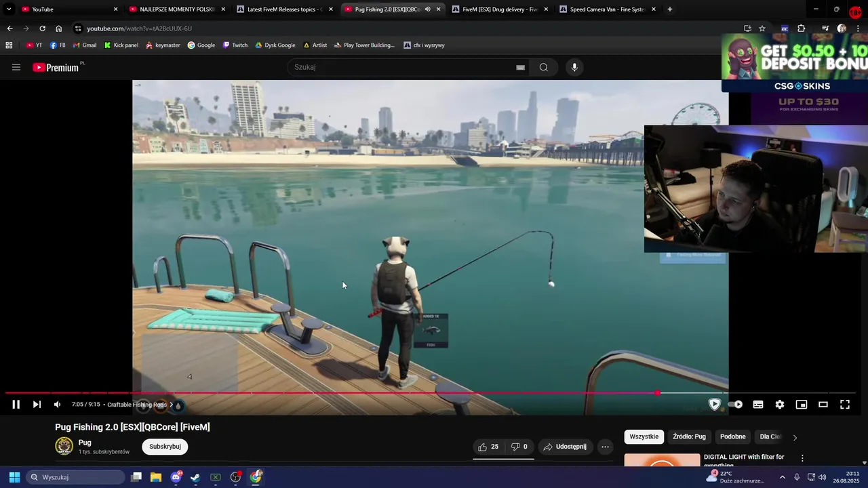Screen dimensions: 868x488
Task: Open the apps grid bookmark icon
Action: tap(9, 45)
